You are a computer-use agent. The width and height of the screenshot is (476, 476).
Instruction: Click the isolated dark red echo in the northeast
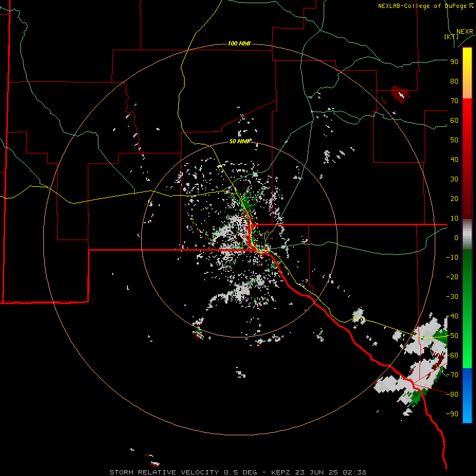click(x=400, y=94)
